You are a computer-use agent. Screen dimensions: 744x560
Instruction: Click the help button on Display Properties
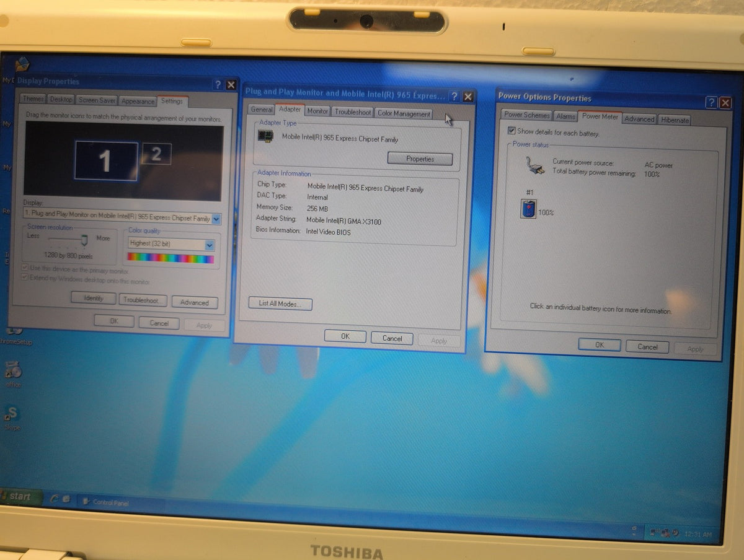pos(218,85)
